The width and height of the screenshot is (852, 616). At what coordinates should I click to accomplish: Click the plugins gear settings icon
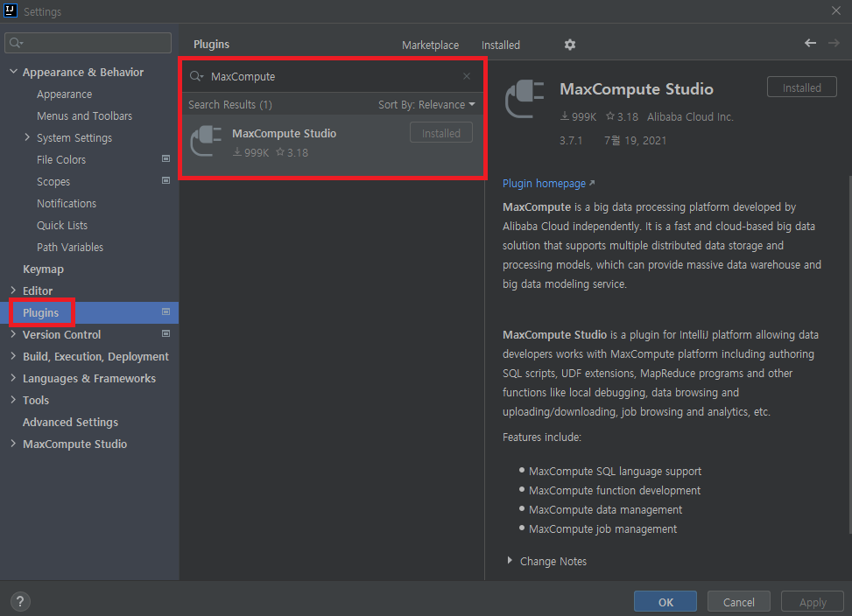[x=570, y=45]
